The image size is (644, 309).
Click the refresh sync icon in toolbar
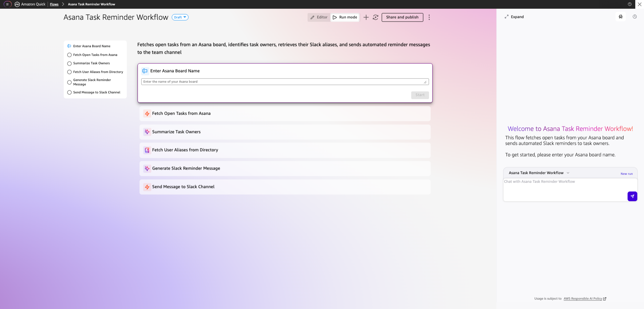coord(375,17)
